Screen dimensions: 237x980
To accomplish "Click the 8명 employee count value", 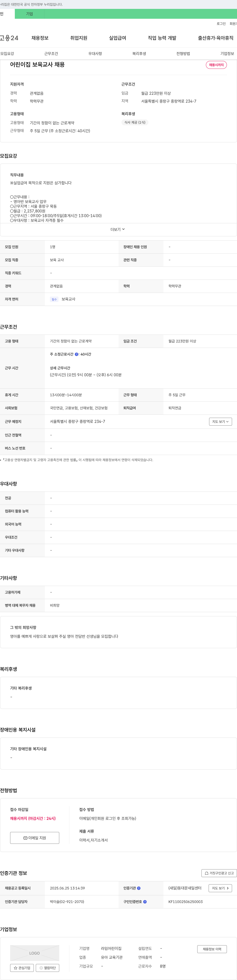I will 163,966.
